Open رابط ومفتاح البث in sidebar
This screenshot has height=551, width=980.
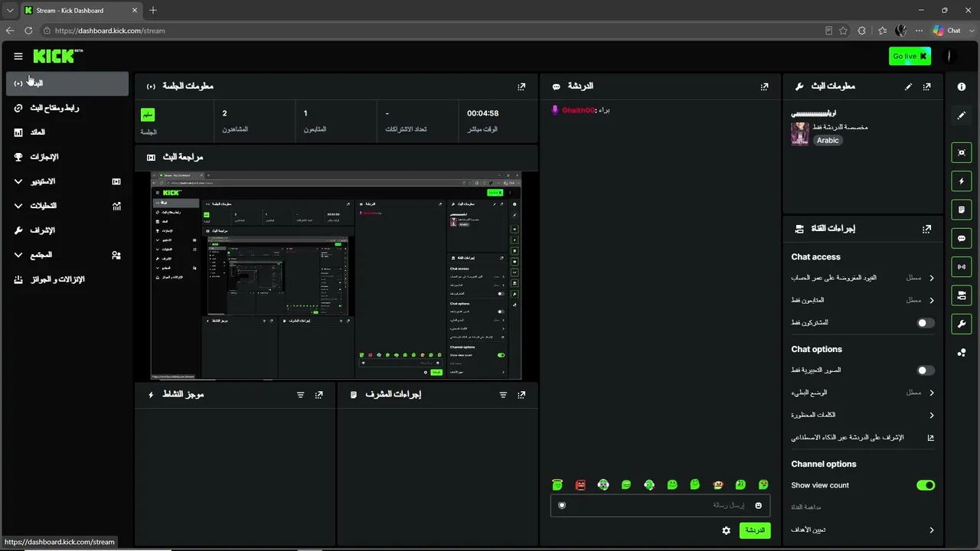(67, 108)
